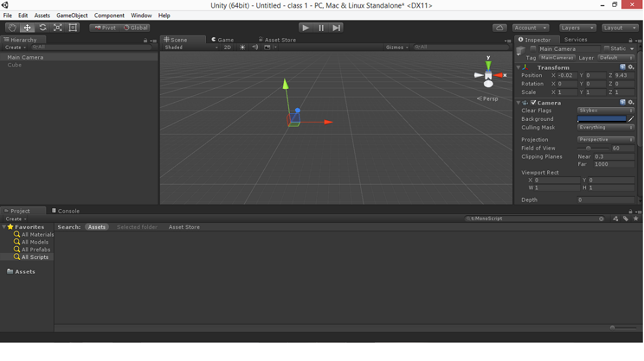Select the Move tool
The image size is (644, 361).
click(27, 27)
